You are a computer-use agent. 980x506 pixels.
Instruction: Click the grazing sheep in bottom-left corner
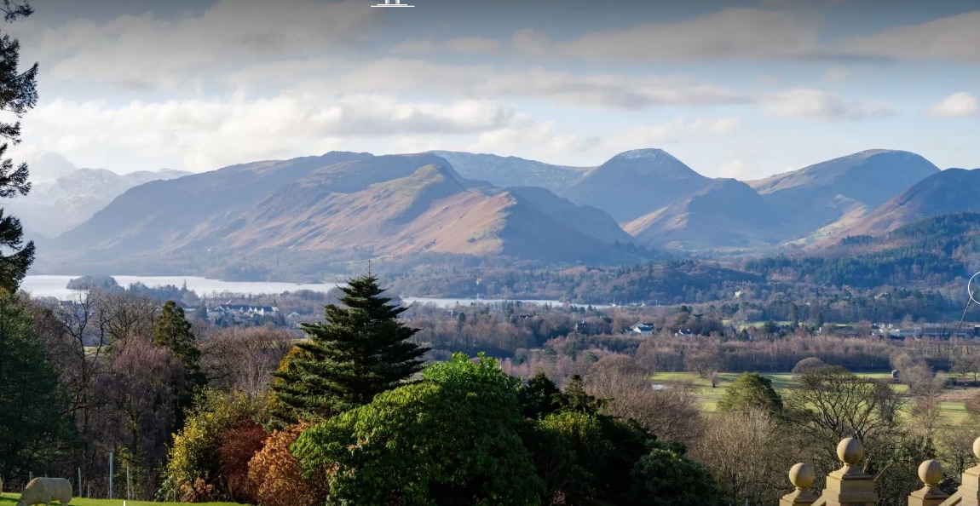tap(45, 491)
